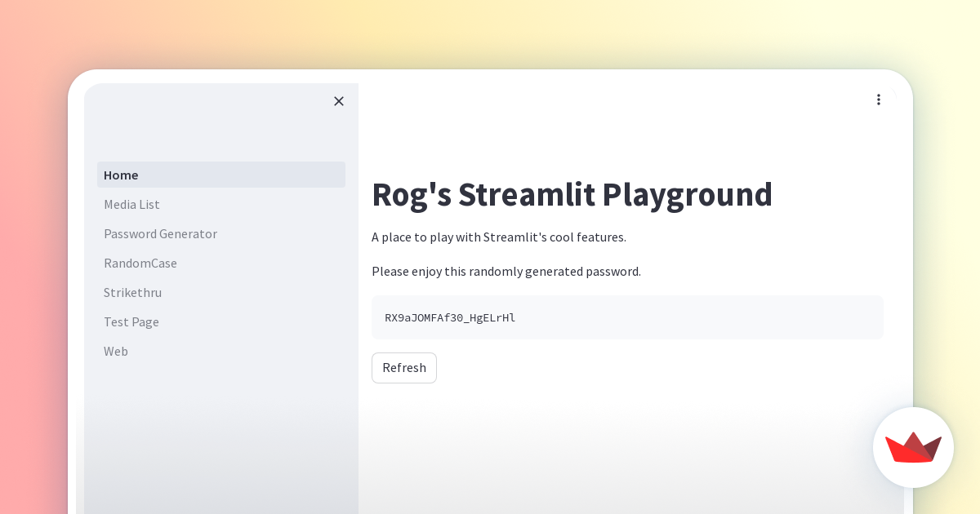The width and height of the screenshot is (980, 514).
Task: Select the password text RX9aJOMFAf30_HgELrHl
Action: click(x=450, y=318)
